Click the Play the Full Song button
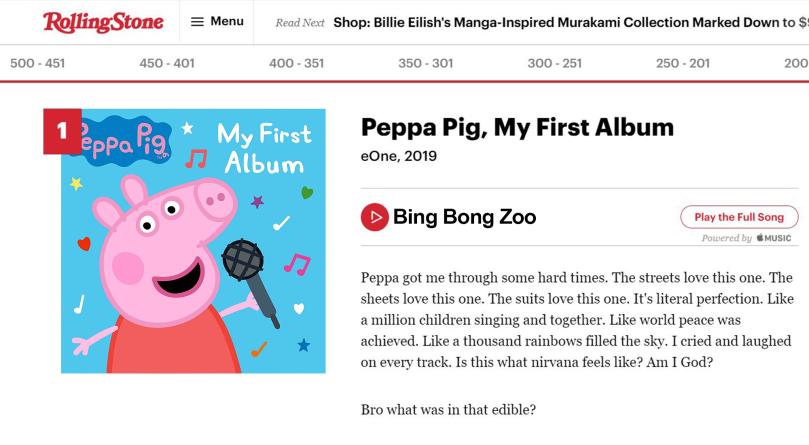The width and height of the screenshot is (809, 445). coord(739,217)
